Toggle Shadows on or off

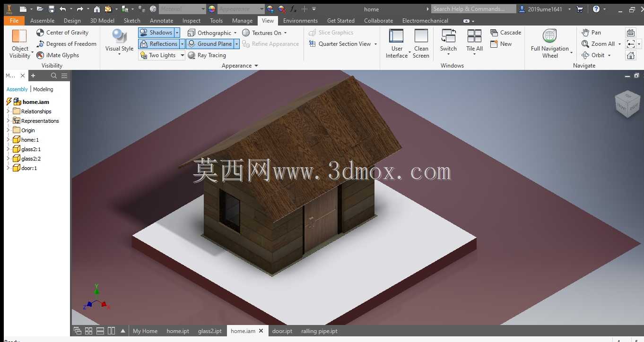tap(157, 33)
